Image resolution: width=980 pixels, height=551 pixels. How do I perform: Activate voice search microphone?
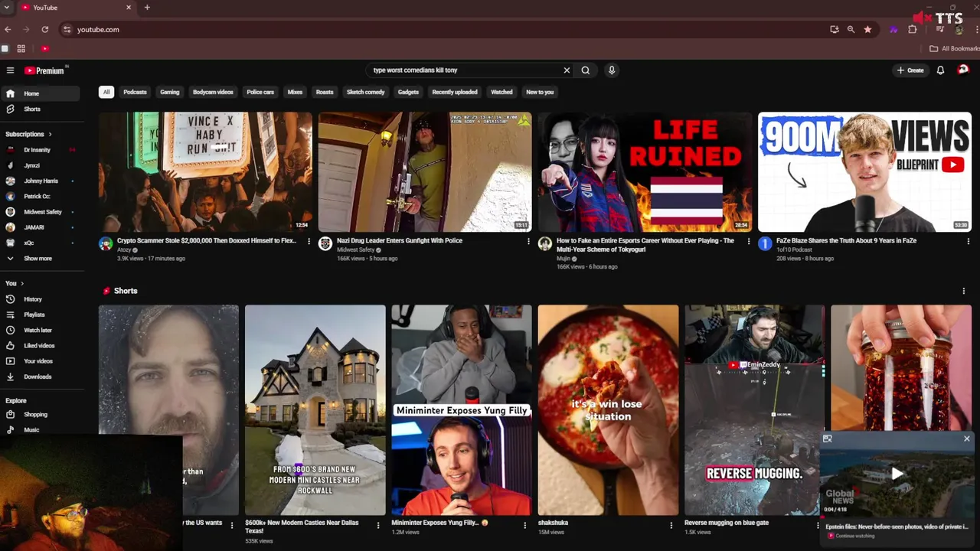[611, 70]
